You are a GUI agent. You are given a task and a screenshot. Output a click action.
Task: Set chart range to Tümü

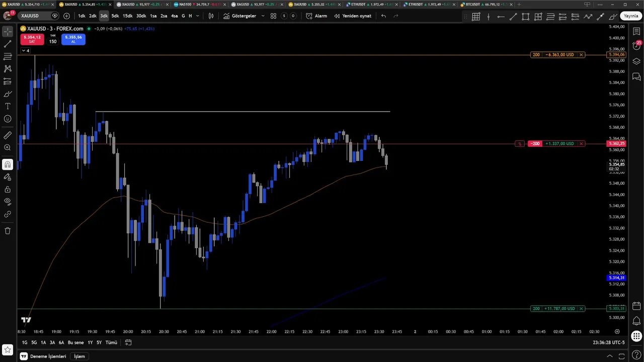tap(111, 342)
